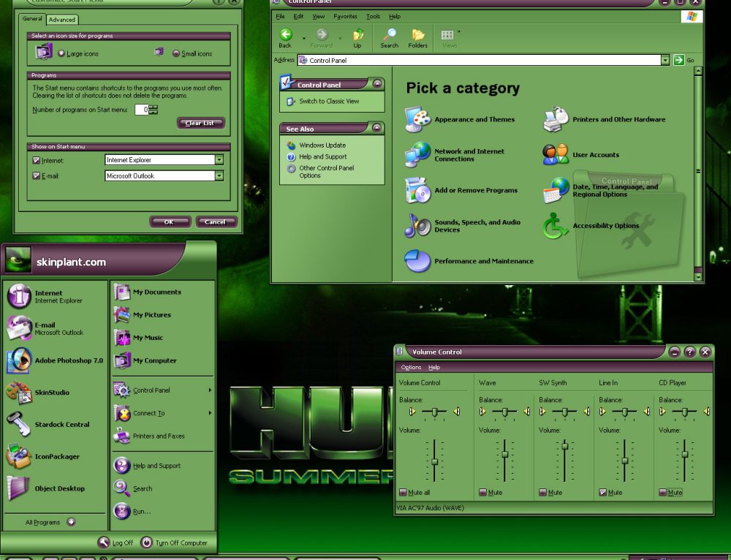Viewport: 731px width, 560px height.
Task: Open the Internet browser dropdown list
Action: [220, 159]
